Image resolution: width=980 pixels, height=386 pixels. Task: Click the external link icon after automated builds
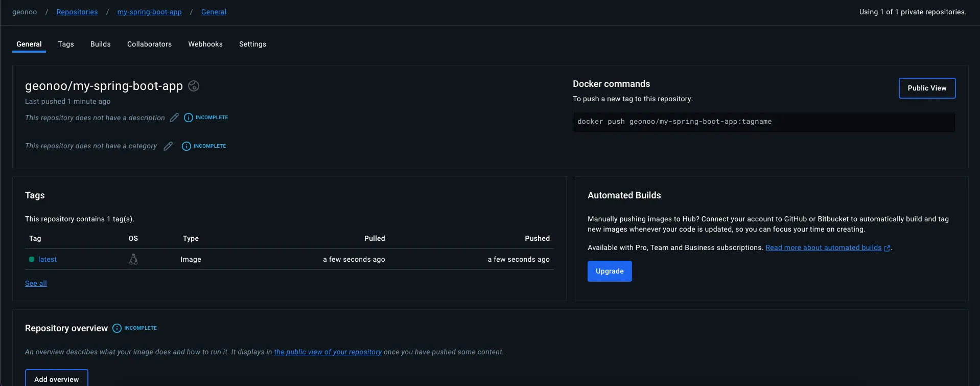pos(887,248)
